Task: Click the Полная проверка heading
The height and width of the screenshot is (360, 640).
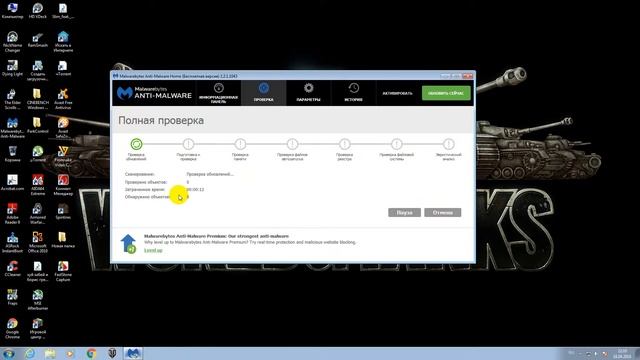Action: [161, 121]
